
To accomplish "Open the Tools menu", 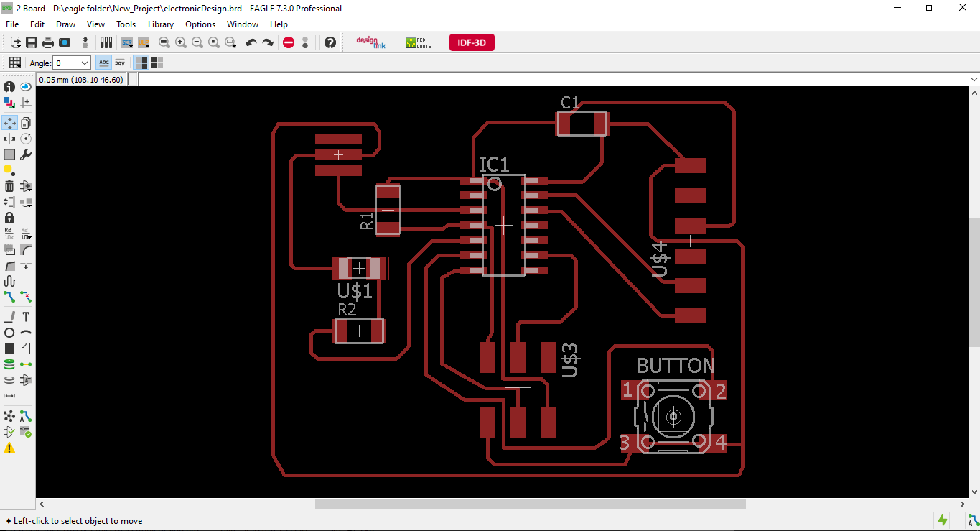I will (x=126, y=24).
